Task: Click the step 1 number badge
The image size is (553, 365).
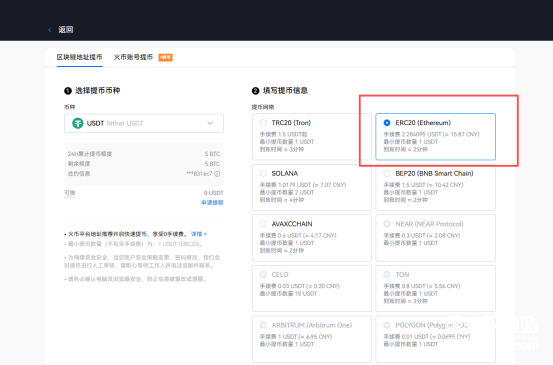Action: pyautogui.click(x=68, y=91)
